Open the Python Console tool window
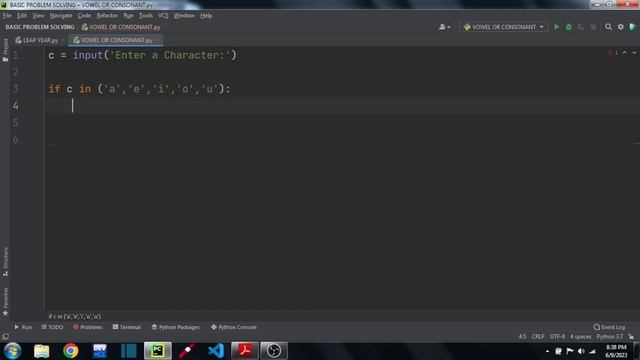The image size is (640, 360). [233, 327]
